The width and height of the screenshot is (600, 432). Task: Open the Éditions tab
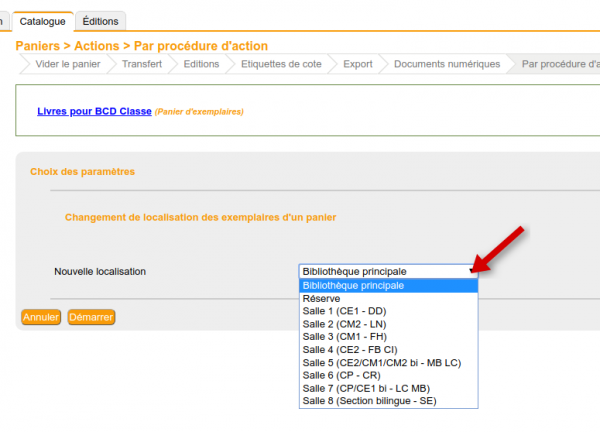pos(100,20)
